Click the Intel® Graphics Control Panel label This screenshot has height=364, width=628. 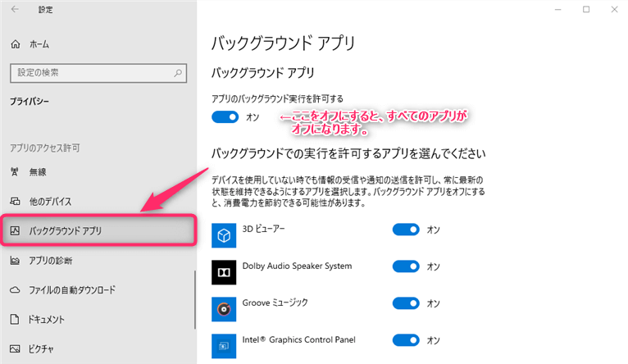tap(298, 339)
